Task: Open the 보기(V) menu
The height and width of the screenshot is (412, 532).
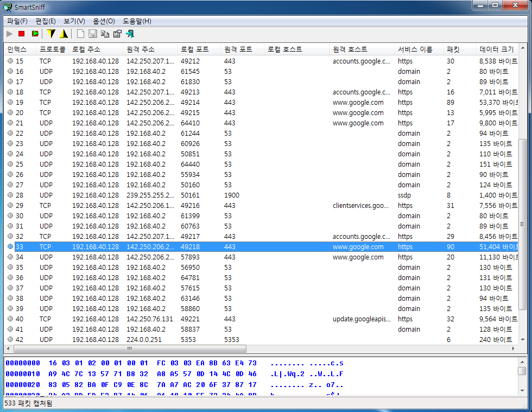Action: point(74,21)
